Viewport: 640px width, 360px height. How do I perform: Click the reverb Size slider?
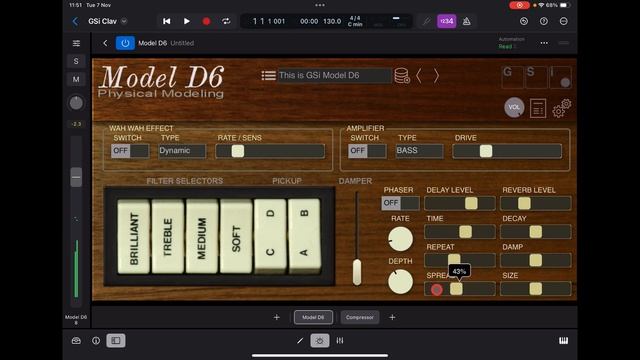click(x=536, y=289)
